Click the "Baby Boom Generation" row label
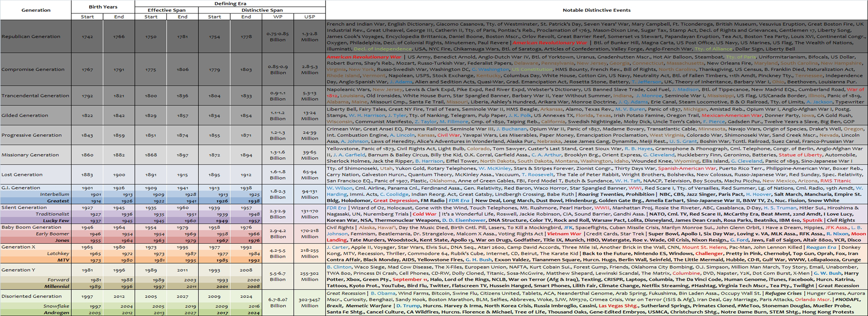 (x=36, y=228)
